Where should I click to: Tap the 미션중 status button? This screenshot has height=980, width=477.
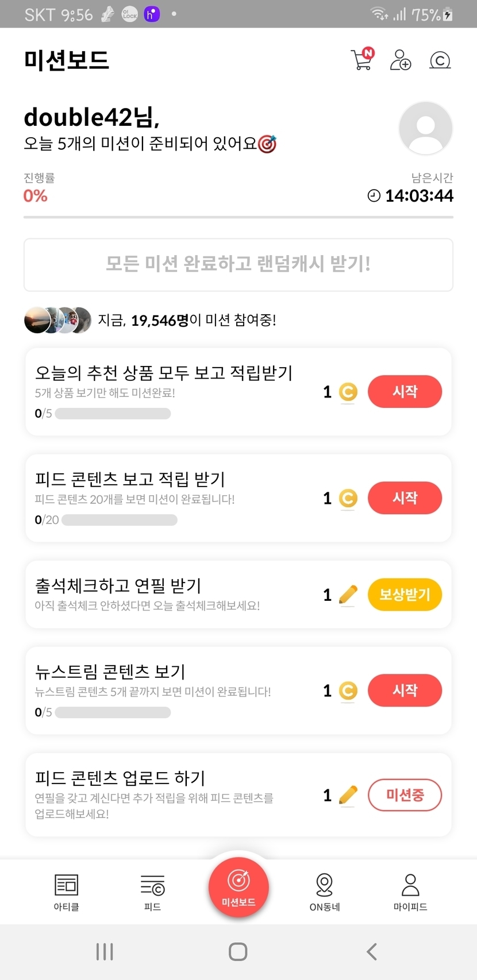[405, 795]
